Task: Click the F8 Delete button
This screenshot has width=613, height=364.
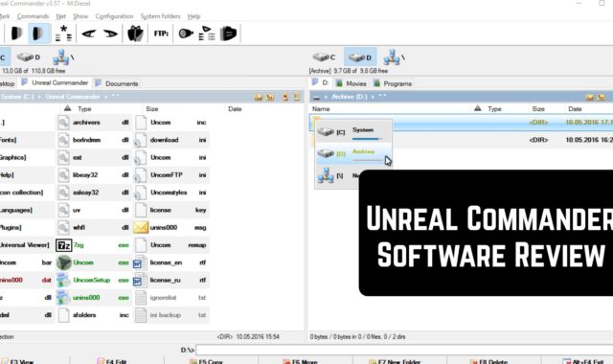Action: (x=488, y=361)
